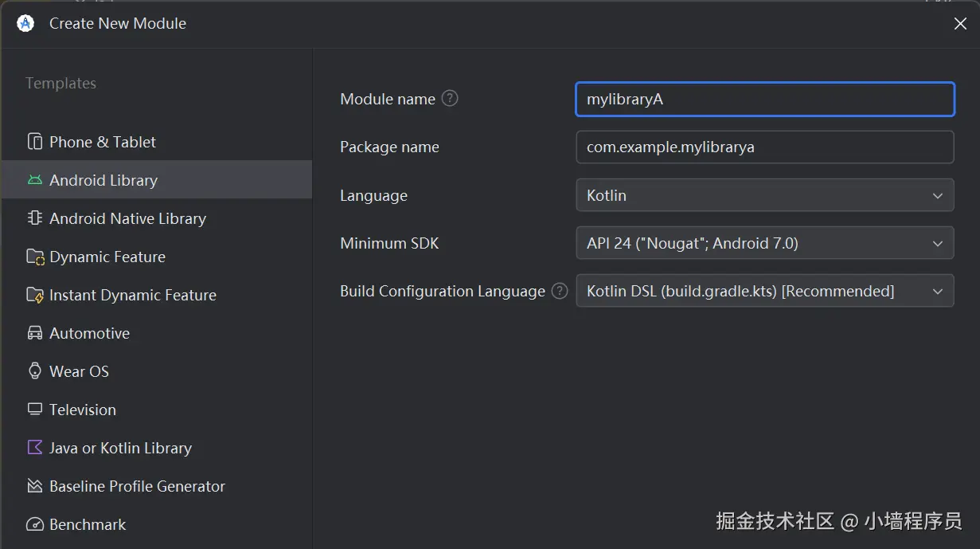This screenshot has width=980, height=549.
Task: Click the Java or Kotlin Library icon
Action: point(35,448)
